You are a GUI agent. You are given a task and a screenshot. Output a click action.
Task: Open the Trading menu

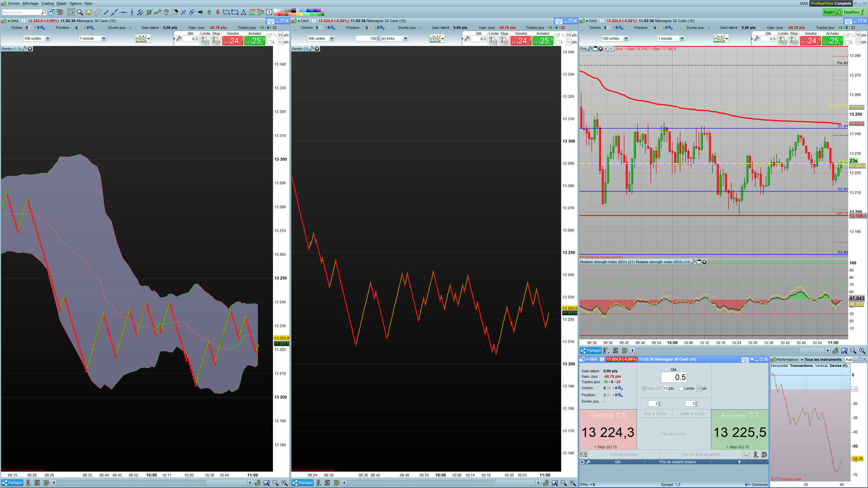(x=47, y=3)
